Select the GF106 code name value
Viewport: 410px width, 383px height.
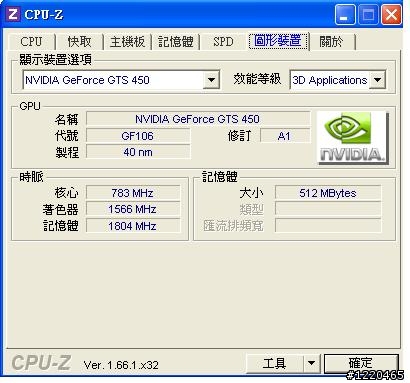[x=138, y=136]
